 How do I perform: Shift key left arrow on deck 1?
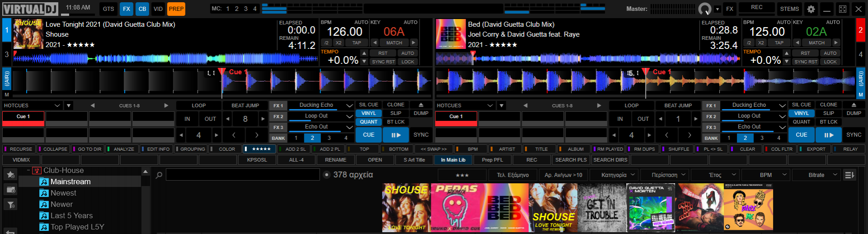coord(375,43)
